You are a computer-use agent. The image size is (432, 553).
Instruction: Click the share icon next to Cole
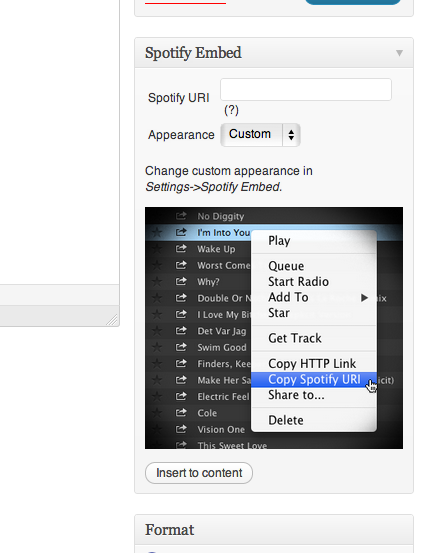181,413
